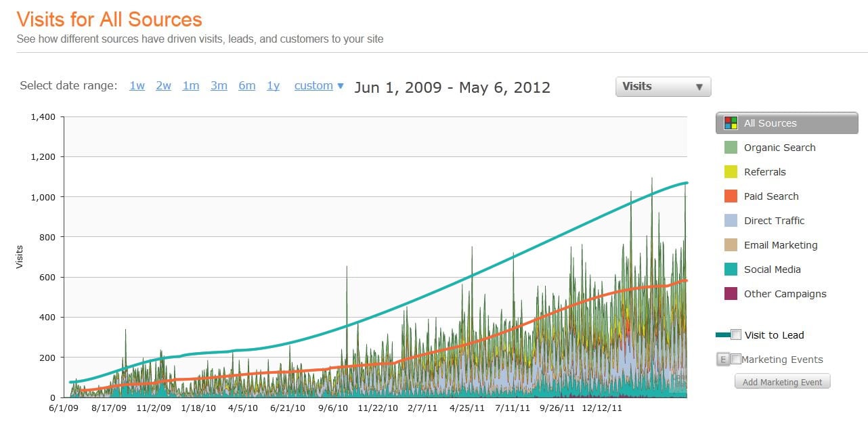Click the orange Paid Search swatch
The width and height of the screenshot is (868, 432).
click(731, 196)
